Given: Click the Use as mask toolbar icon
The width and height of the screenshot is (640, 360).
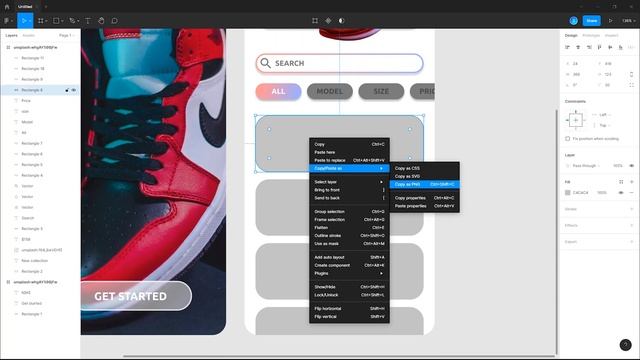Looking at the screenshot, I should (x=342, y=20).
